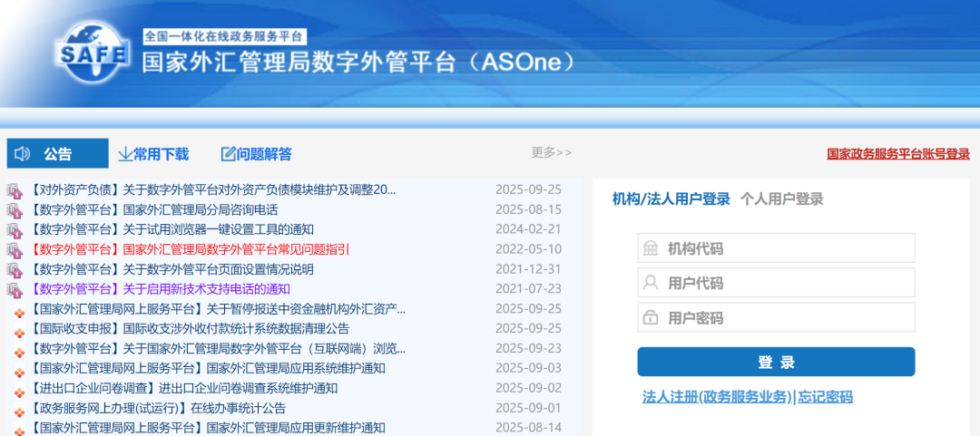Viewport: 980px width, 436px height.
Task: Click the download arrow icon before 常用下载
Action: (x=125, y=154)
